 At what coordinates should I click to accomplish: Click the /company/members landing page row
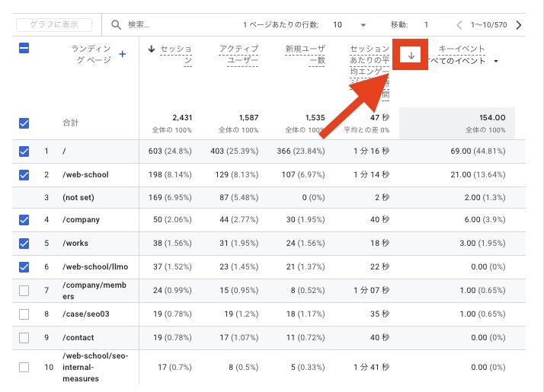click(x=94, y=290)
